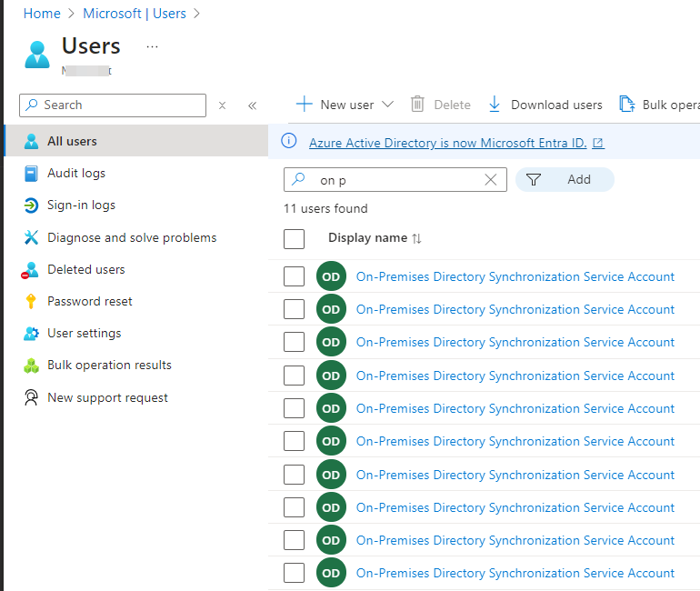Collapse the sidebar with the double chevron
Viewport: 700px width, 591px height.
coord(252,105)
